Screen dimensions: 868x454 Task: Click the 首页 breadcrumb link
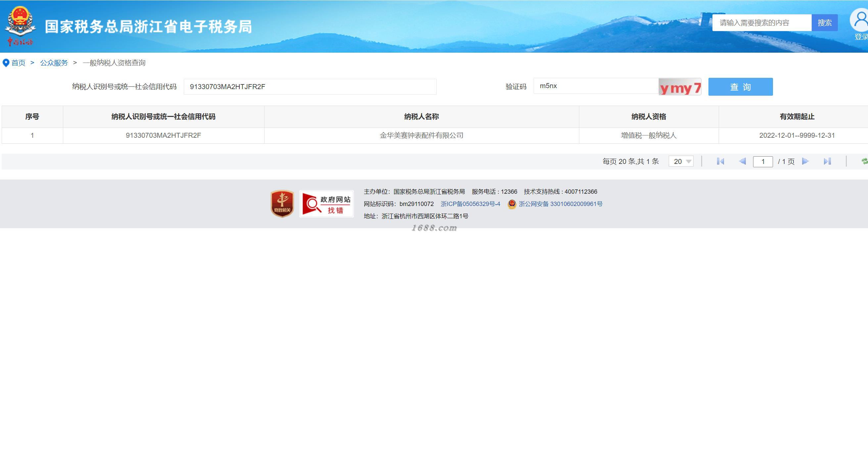[18, 63]
